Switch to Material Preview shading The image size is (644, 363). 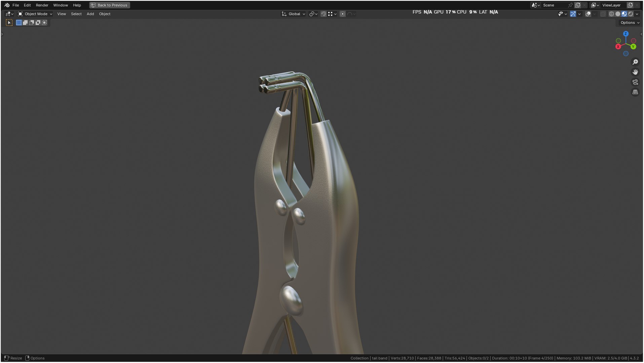pos(624,14)
